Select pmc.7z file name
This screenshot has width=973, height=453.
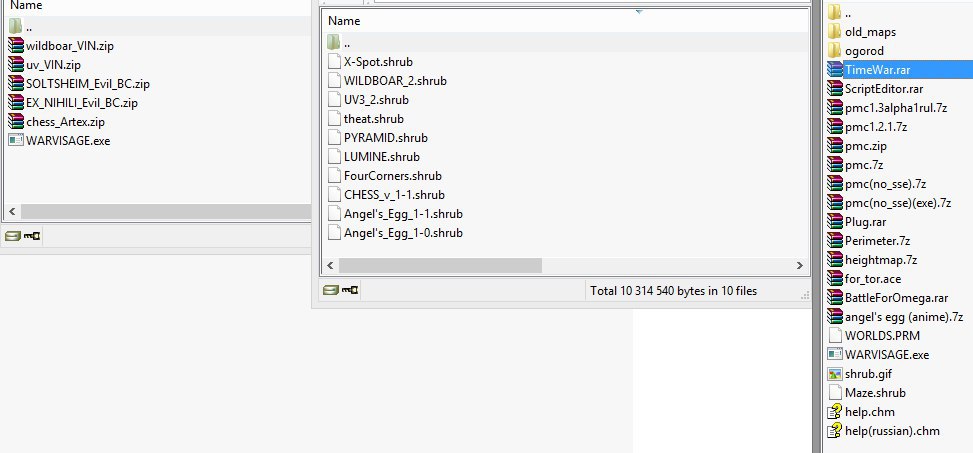(864, 164)
